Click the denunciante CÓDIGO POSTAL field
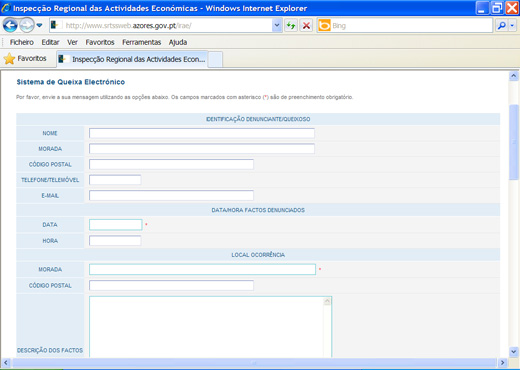Screen dimensions: 520x370 (x=171, y=164)
